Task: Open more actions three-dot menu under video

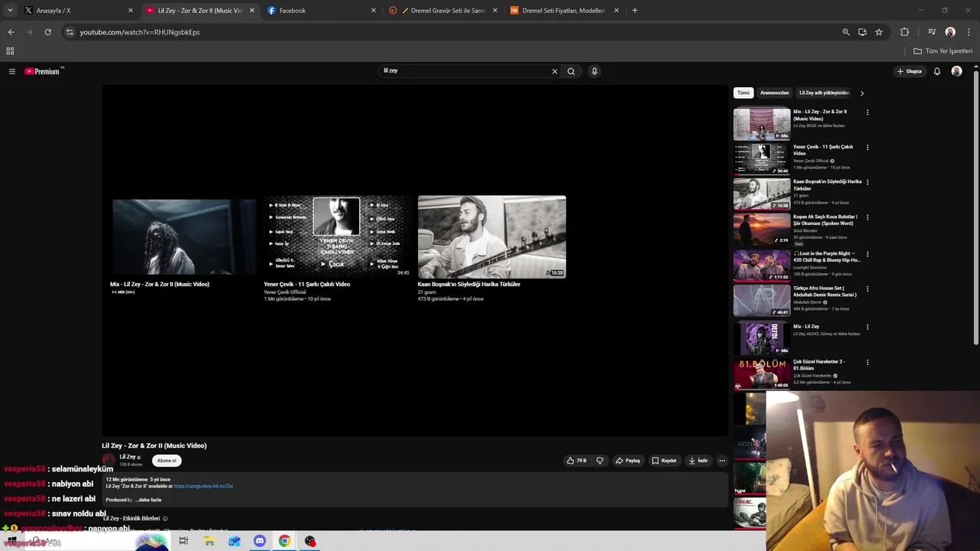Action: [x=722, y=461]
